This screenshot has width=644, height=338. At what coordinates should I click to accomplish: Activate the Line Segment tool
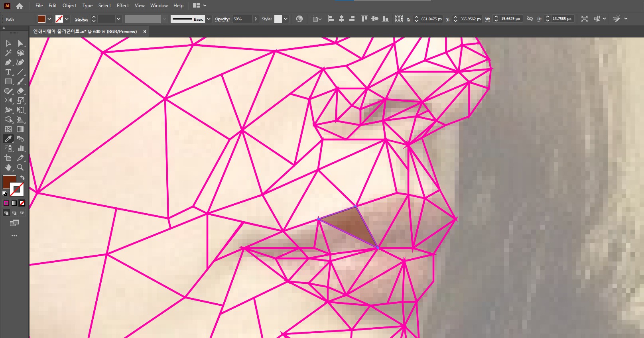click(20, 72)
